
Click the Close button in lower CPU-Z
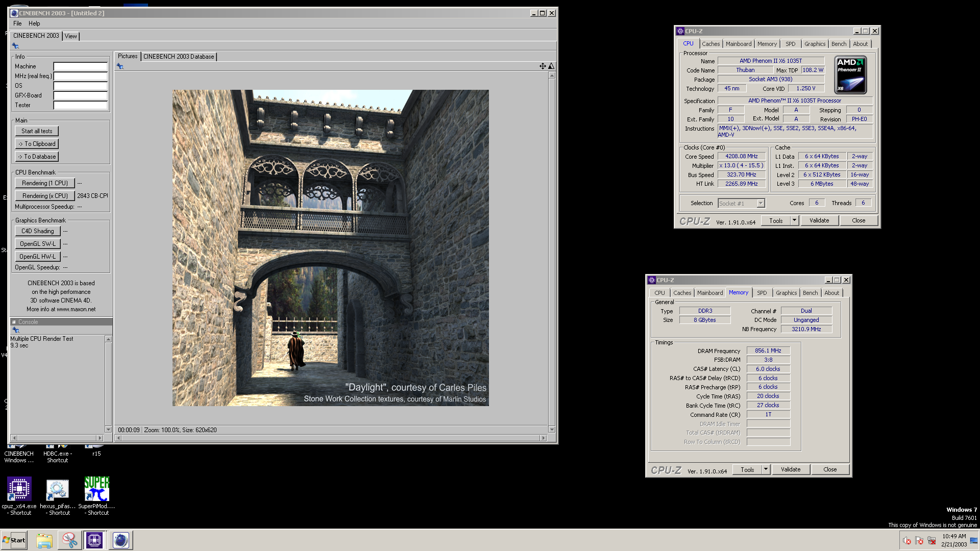[830, 469]
